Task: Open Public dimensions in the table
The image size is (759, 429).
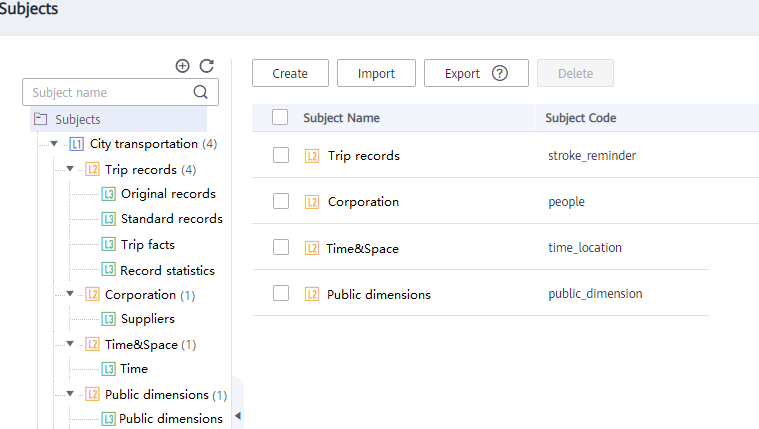Action: 379,294
